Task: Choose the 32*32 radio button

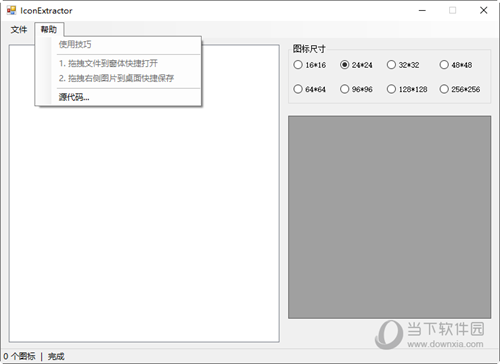Action: [x=403, y=65]
